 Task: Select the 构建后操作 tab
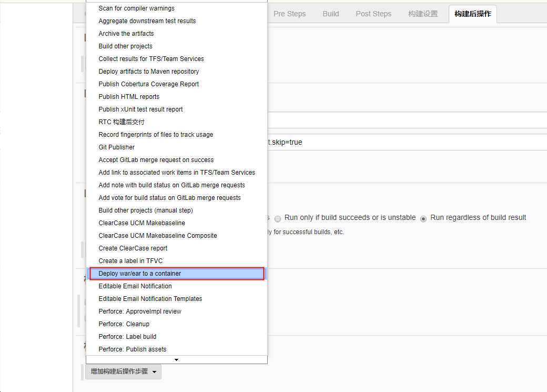[473, 14]
